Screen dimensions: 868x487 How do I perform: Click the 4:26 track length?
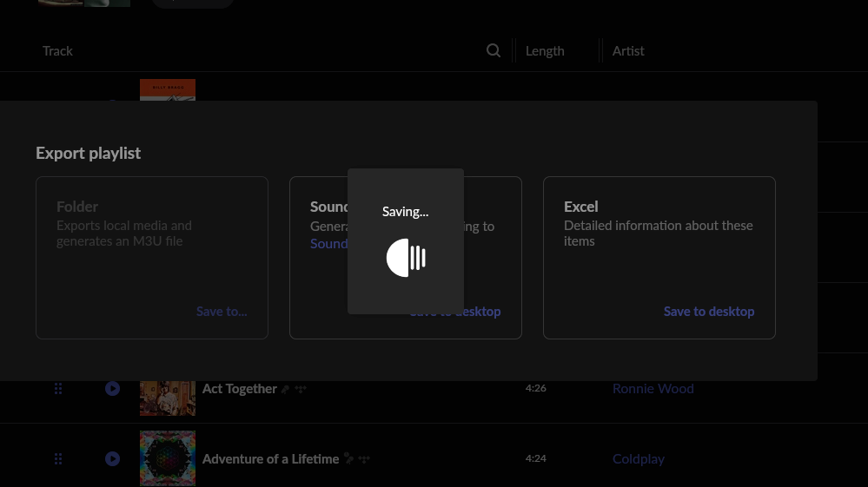click(x=535, y=388)
